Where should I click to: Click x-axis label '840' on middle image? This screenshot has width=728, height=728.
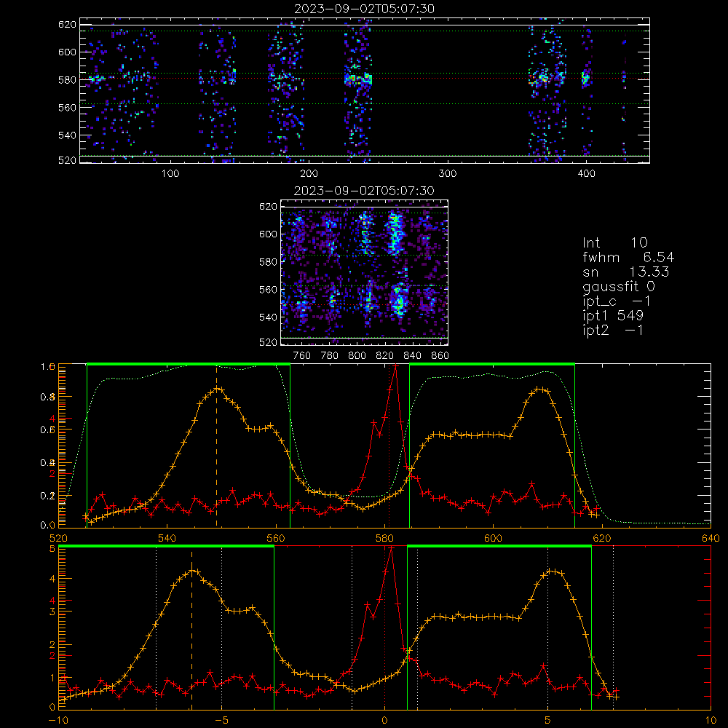point(413,356)
